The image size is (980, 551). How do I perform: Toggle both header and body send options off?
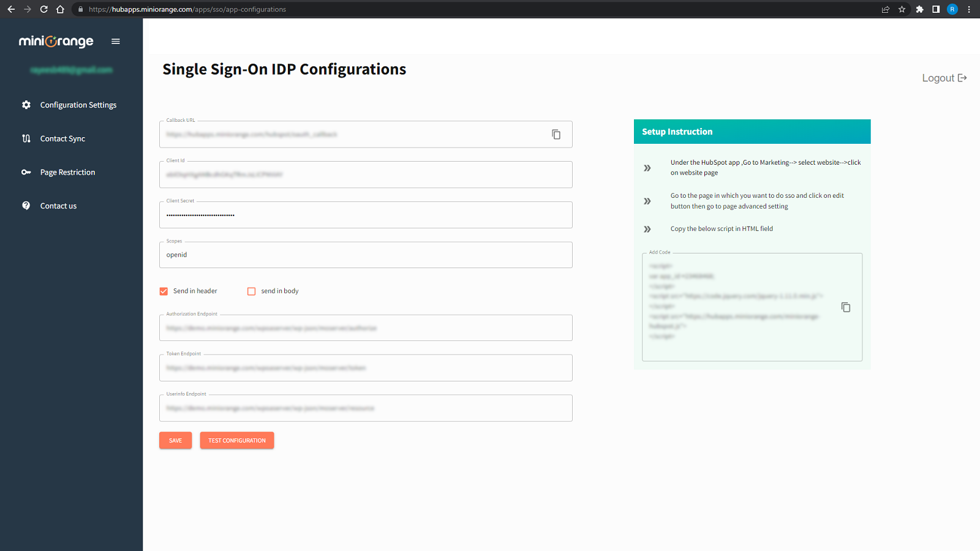tap(164, 291)
